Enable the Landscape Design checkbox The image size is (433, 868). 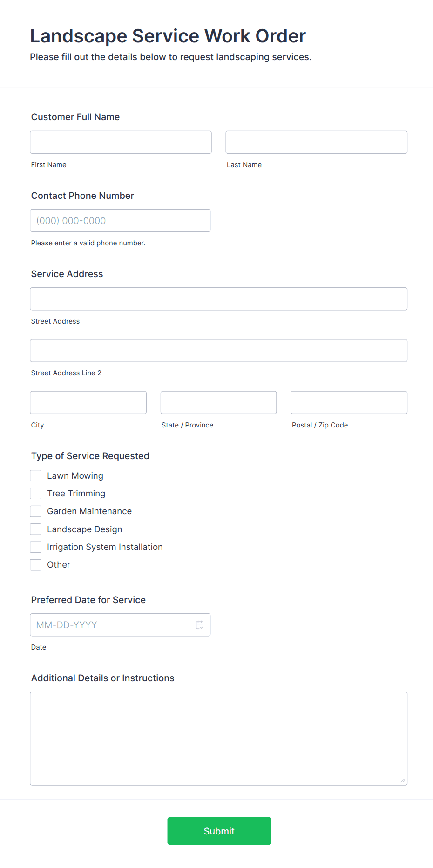coord(36,529)
